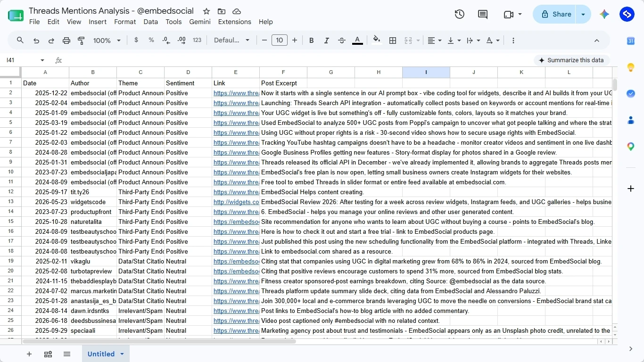Open the Insert menu
This screenshot has height=362, width=644.
[98, 22]
